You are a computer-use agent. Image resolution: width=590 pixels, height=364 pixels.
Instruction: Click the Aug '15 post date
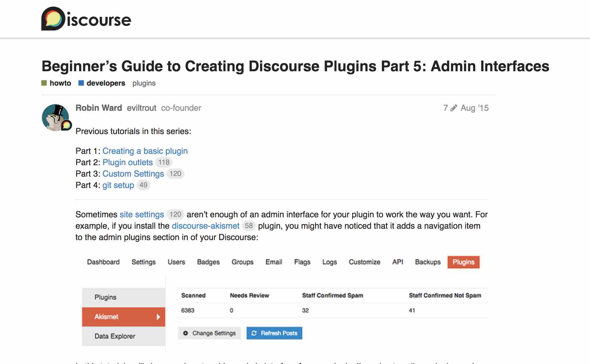(x=474, y=108)
